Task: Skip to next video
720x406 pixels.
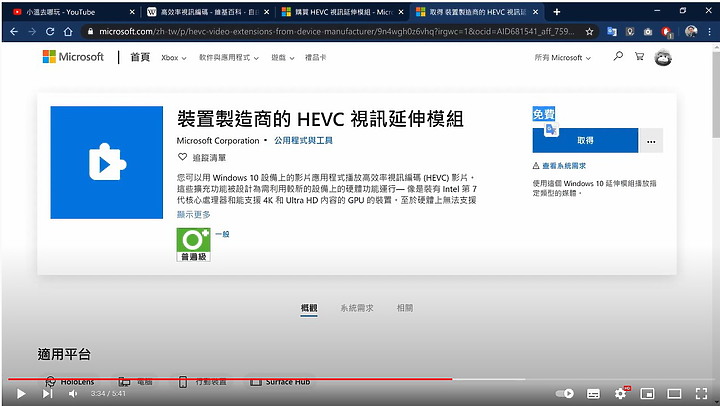Action: [x=47, y=394]
